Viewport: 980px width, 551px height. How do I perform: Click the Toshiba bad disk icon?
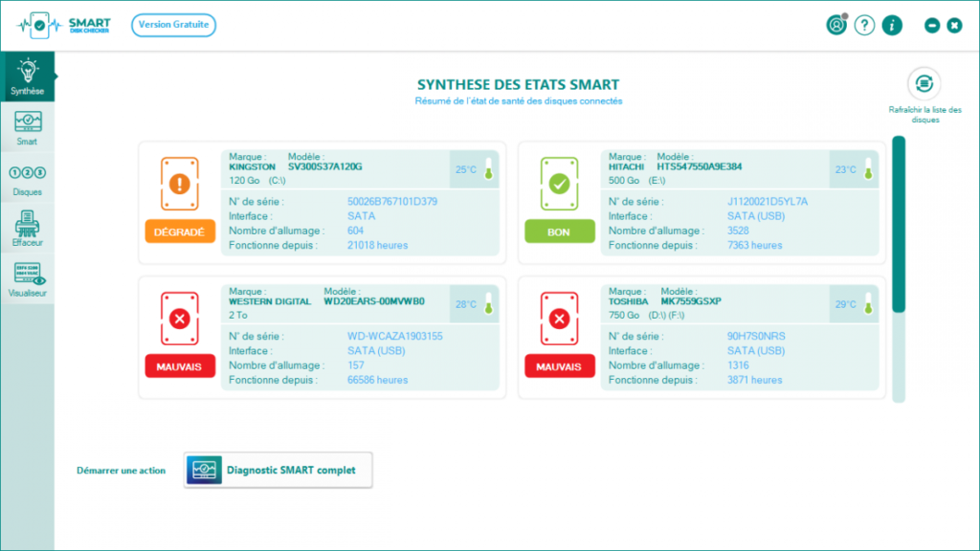(559, 319)
